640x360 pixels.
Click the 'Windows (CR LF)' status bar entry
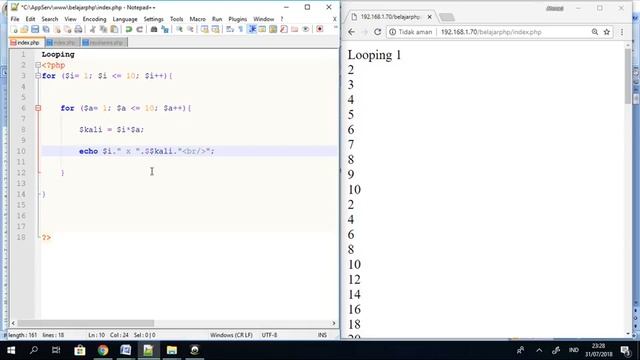231,335
